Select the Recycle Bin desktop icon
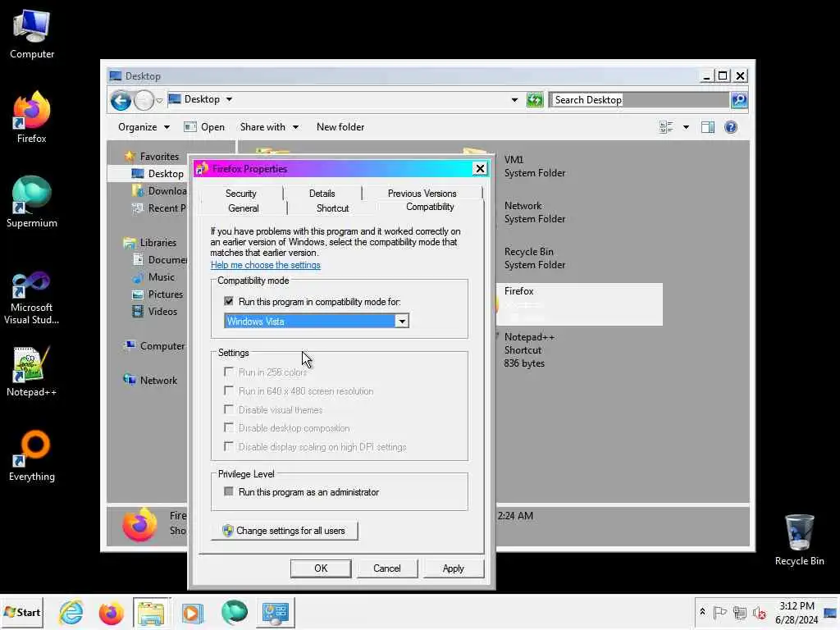Screen dimensions: 840x630 799,540
